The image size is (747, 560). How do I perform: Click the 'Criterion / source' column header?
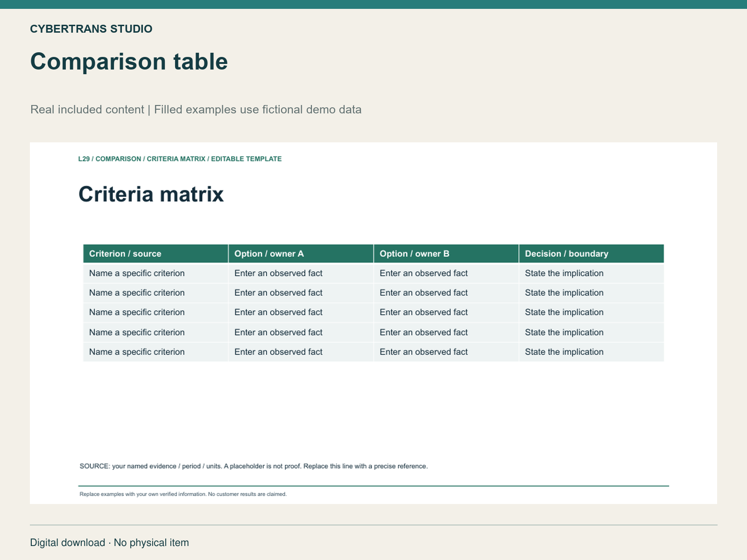click(155, 253)
